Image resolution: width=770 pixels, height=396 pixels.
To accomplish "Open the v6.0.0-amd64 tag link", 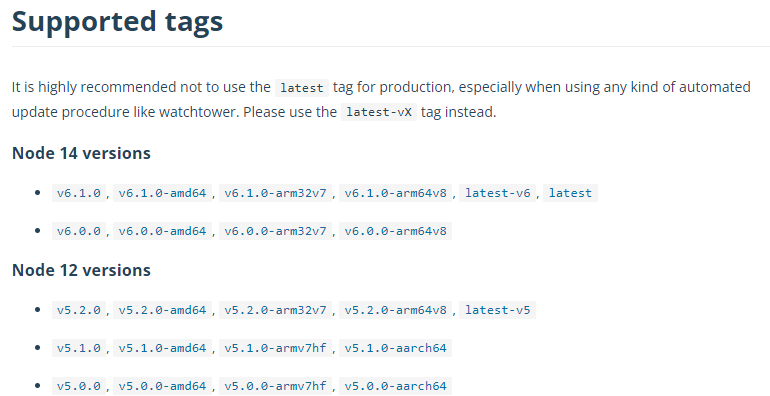I will coord(162,231).
